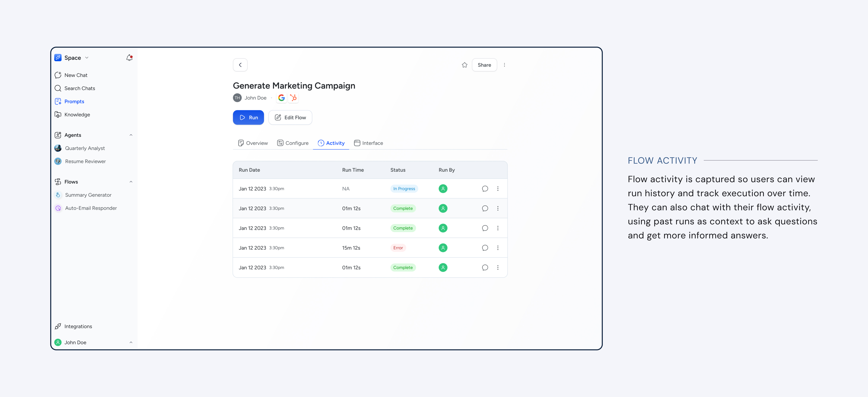868x397 pixels.
Task: Star the Generate Marketing Campaign flow
Action: point(465,65)
